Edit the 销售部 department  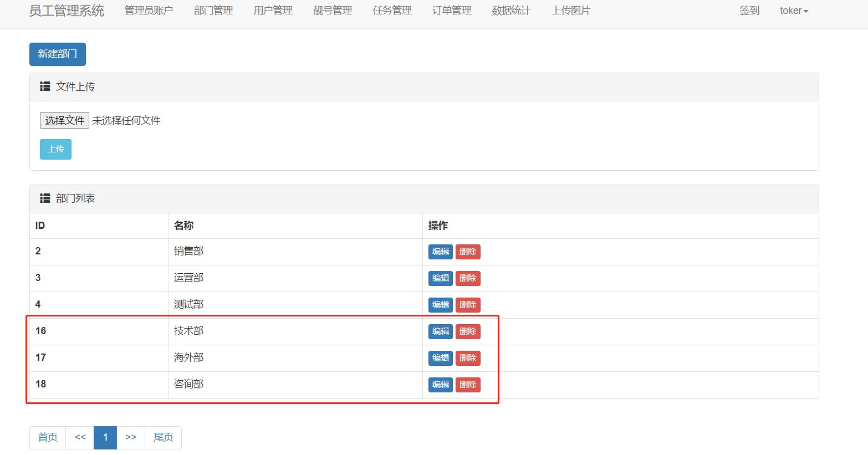[x=441, y=252]
